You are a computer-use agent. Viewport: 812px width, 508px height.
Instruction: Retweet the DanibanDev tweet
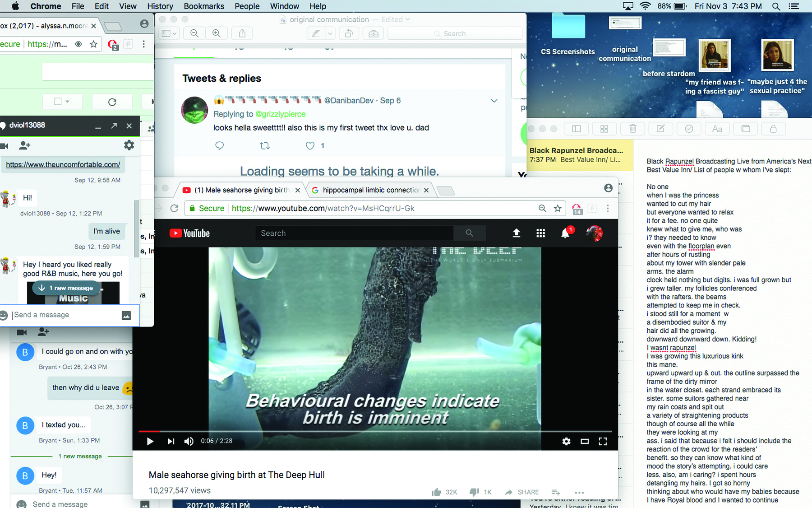(265, 145)
